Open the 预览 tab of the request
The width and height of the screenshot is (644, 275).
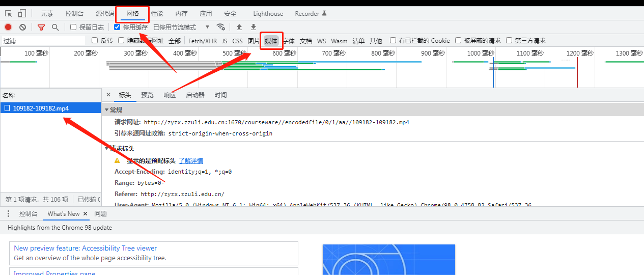click(x=147, y=95)
